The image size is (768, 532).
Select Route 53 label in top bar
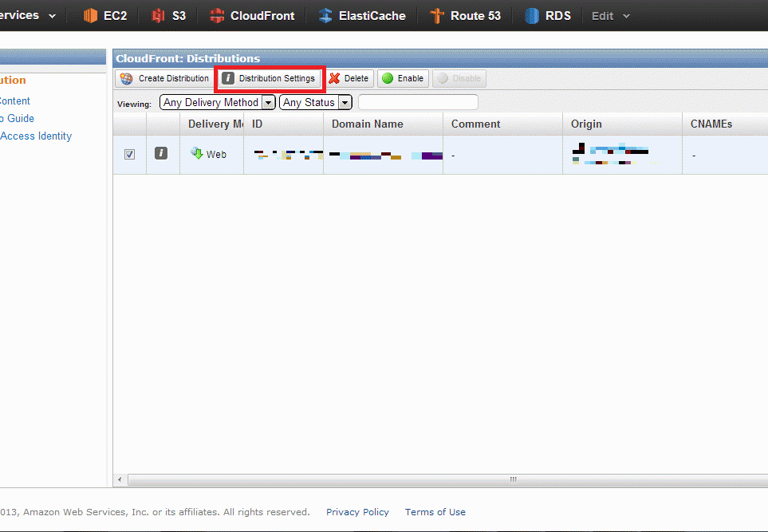475,16
